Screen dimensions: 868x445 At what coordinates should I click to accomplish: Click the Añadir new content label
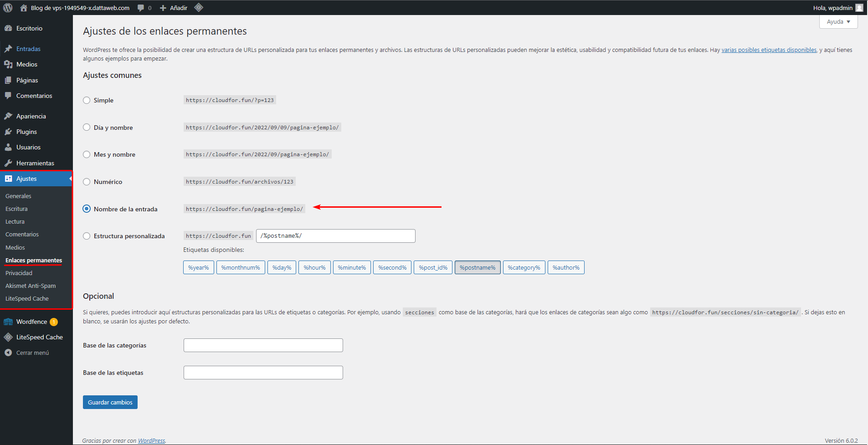tap(179, 8)
